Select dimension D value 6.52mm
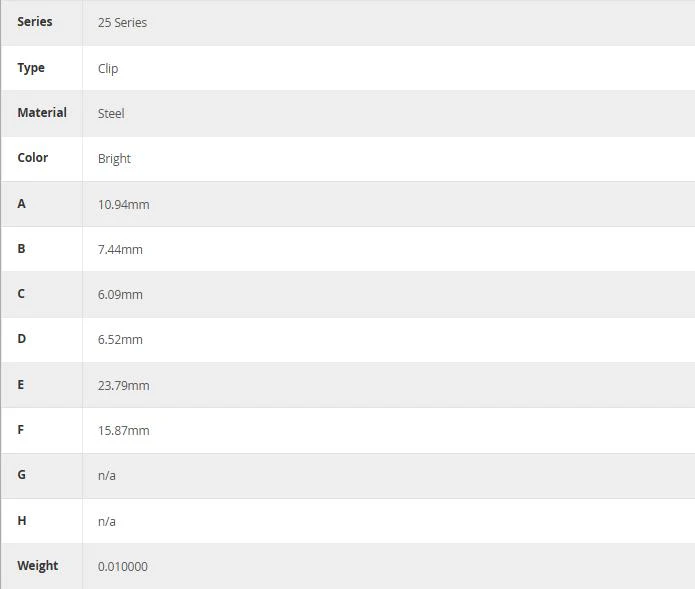The image size is (695, 589). click(x=120, y=340)
